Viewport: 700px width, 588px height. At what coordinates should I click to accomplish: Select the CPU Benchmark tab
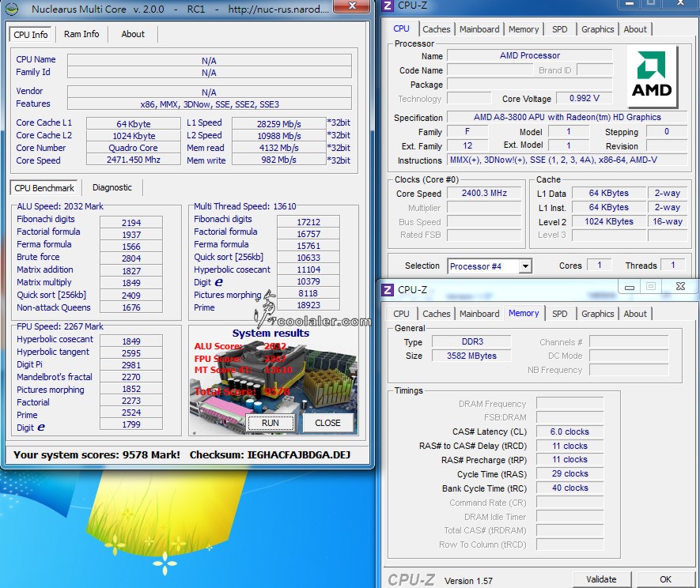[44, 188]
